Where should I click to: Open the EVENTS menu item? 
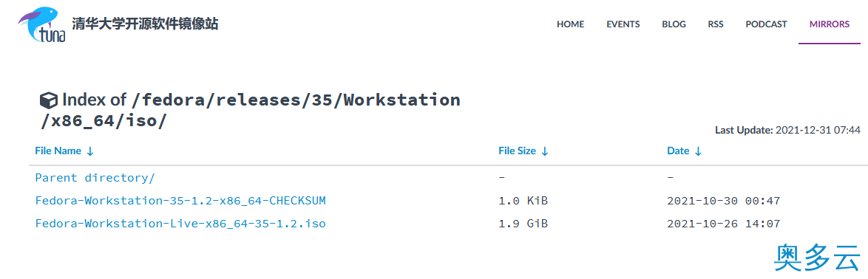click(x=623, y=24)
